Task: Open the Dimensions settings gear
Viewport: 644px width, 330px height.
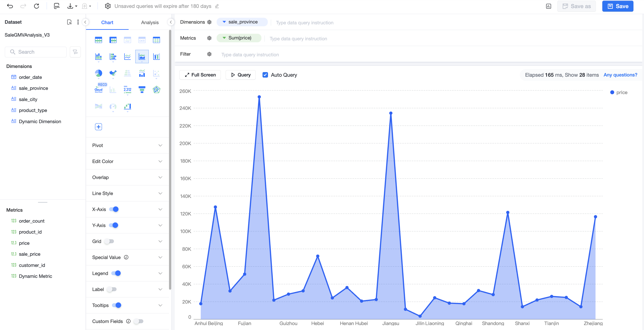Action: (x=209, y=22)
